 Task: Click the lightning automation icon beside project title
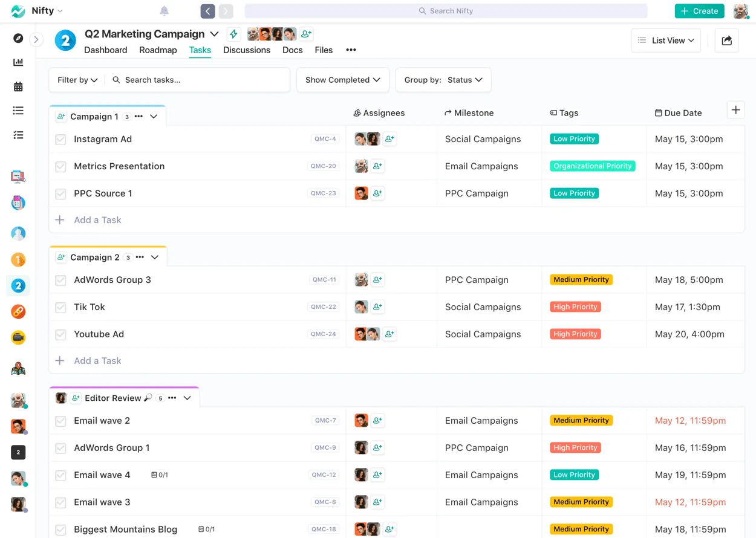coord(233,34)
